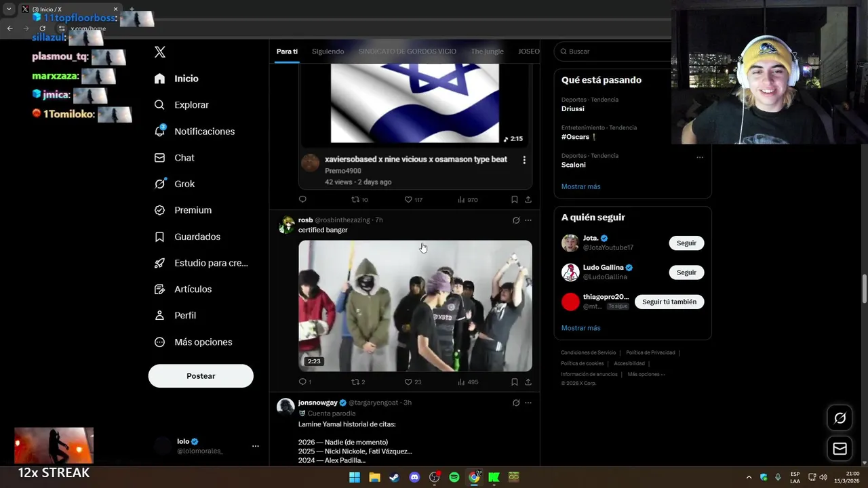Open The jungle tab
Screen dimensions: 868x488
(487, 52)
